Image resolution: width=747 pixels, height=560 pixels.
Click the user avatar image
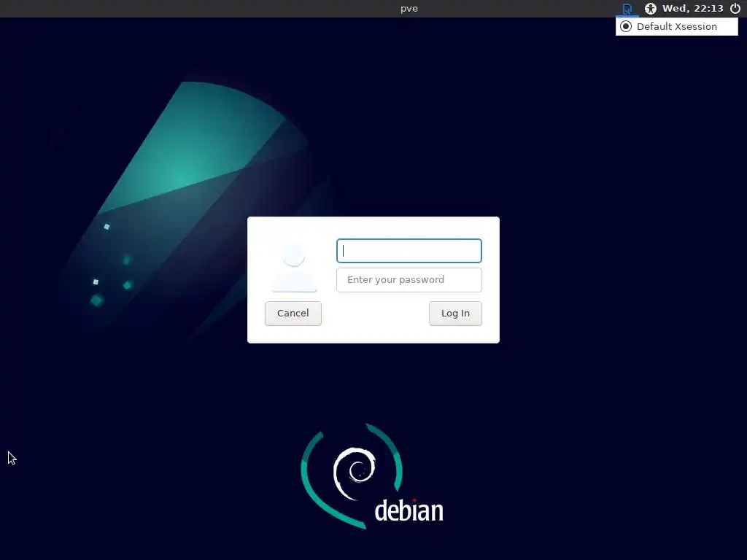point(294,267)
